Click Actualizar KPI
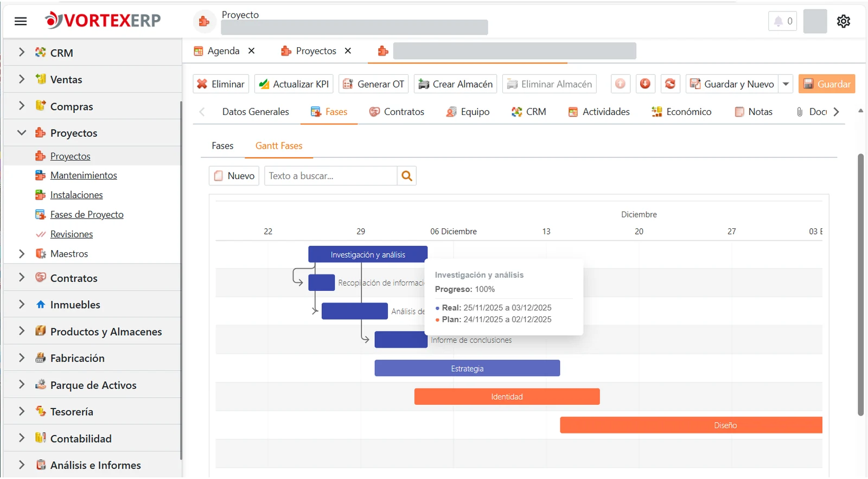The image size is (868, 479). click(x=294, y=84)
